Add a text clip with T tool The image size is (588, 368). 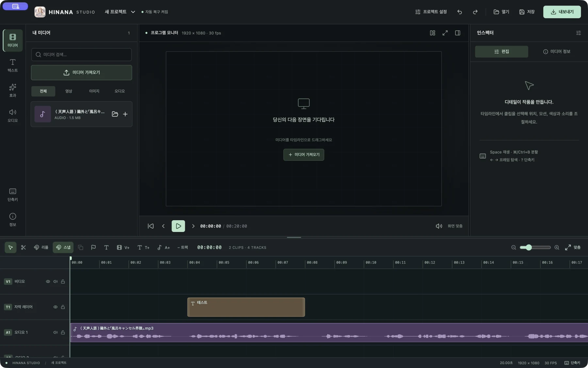(x=106, y=247)
